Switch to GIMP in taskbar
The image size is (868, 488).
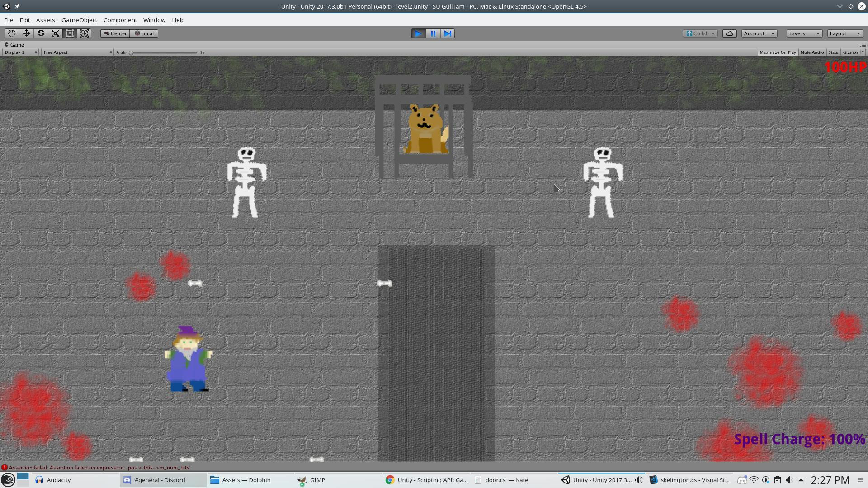339,480
